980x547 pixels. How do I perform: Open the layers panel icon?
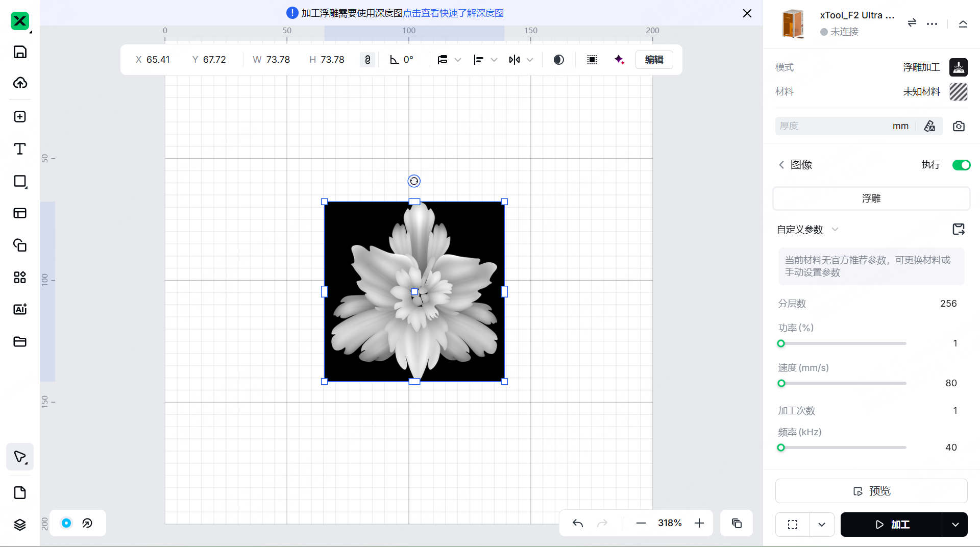20,525
